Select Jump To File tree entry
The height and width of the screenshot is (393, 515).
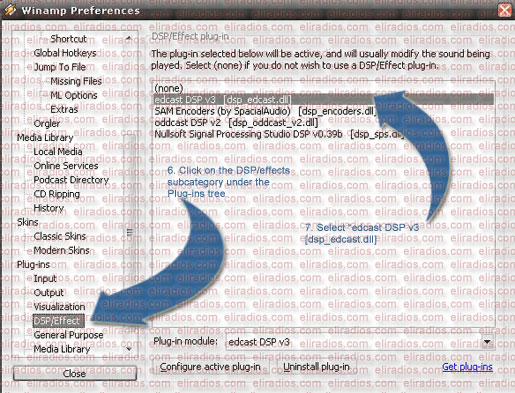[60, 67]
